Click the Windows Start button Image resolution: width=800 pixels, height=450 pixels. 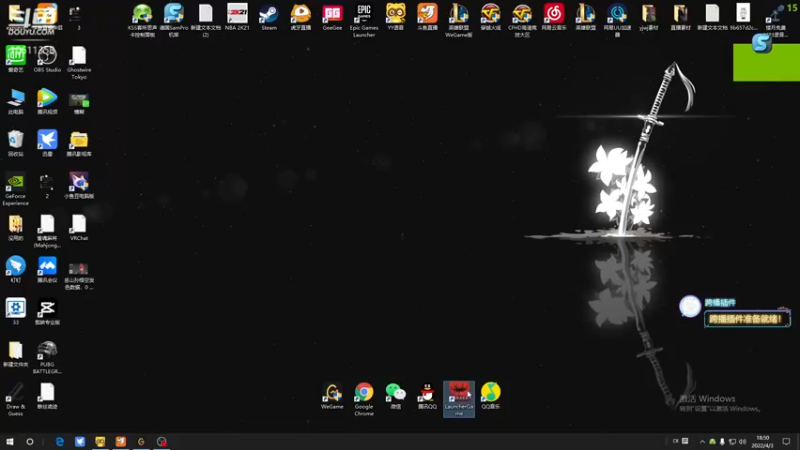(10, 441)
